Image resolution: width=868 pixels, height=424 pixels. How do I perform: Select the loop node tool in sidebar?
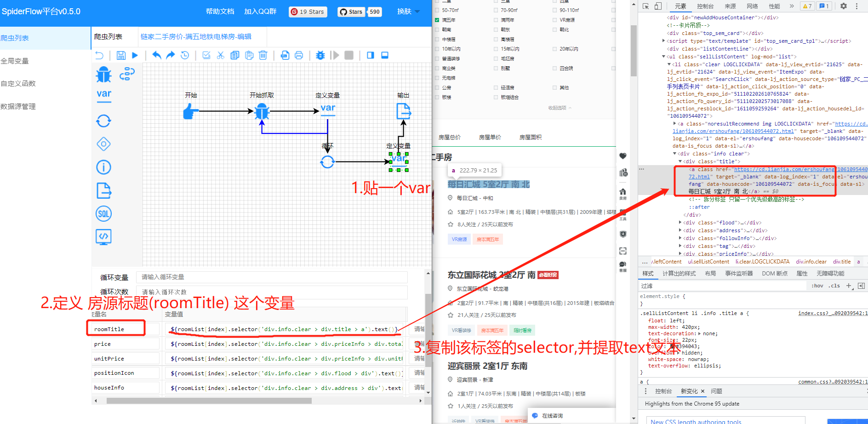[103, 120]
